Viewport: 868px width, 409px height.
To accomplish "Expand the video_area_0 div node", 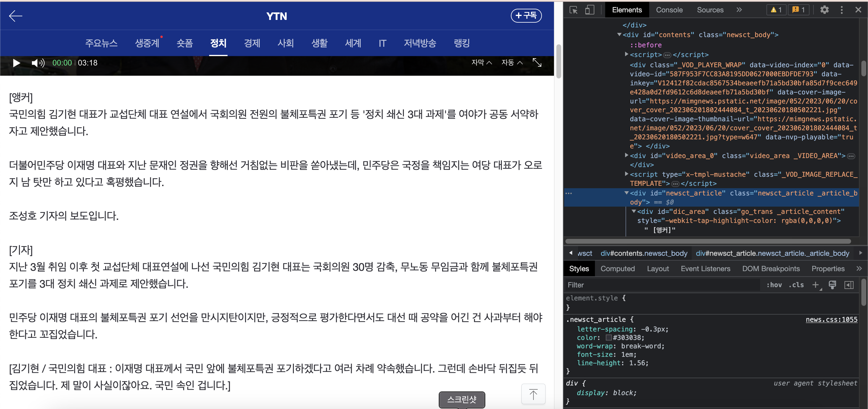I will point(626,155).
